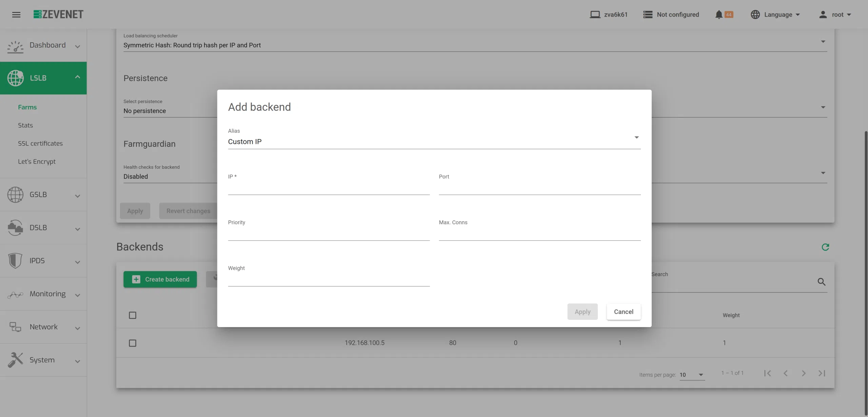Image resolution: width=868 pixels, height=417 pixels.
Task: Open the Alias Custom IP dropdown
Action: [434, 141]
